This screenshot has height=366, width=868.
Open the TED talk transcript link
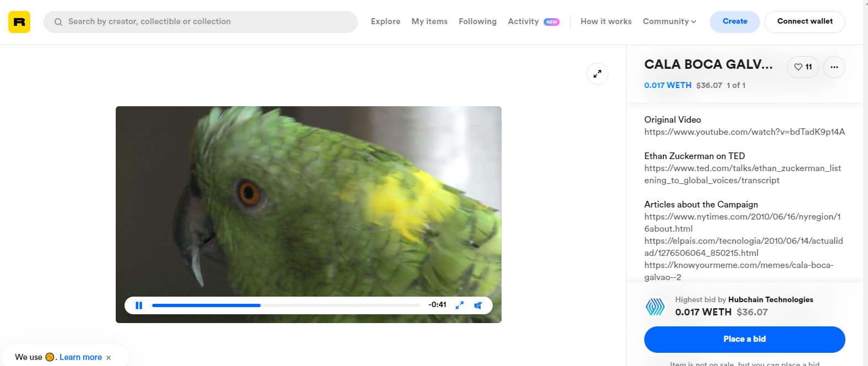point(743,174)
